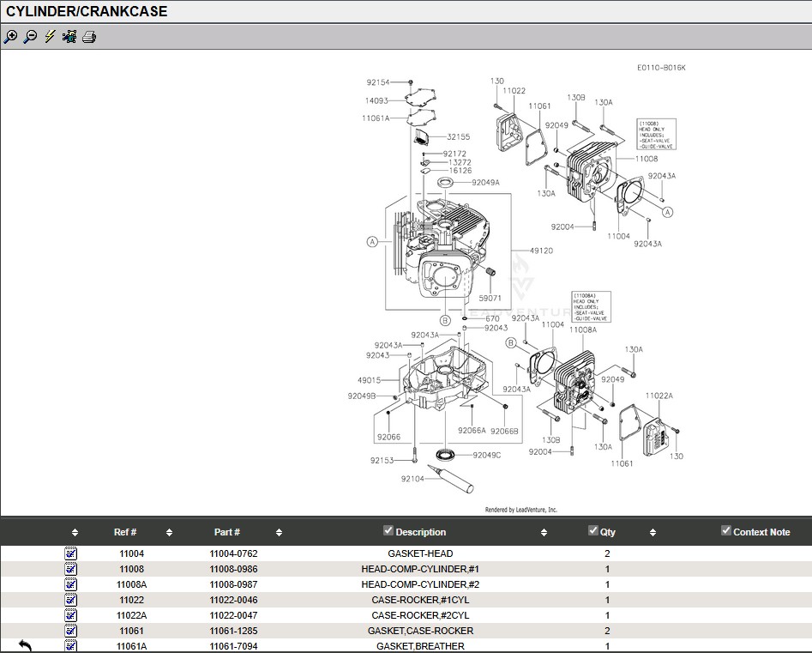Image resolution: width=812 pixels, height=653 pixels.
Task: Click the Part # column header
Action: pos(227,532)
